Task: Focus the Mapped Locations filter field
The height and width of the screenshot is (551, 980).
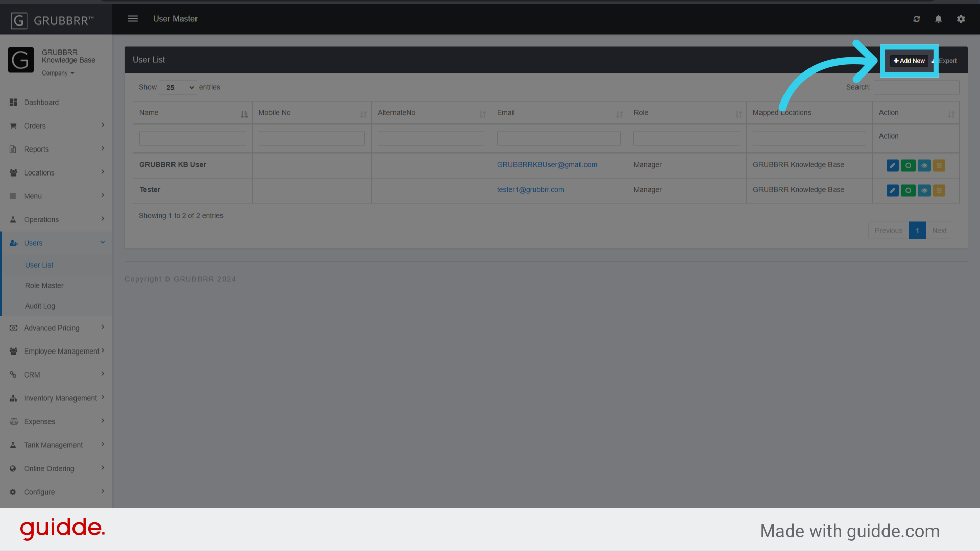Action: (810, 139)
